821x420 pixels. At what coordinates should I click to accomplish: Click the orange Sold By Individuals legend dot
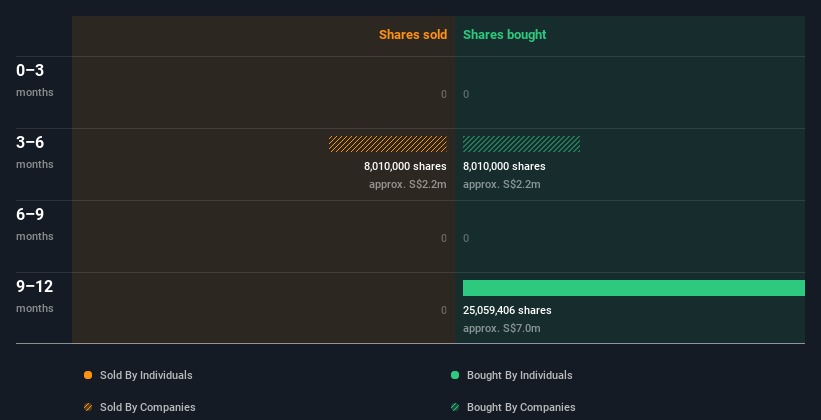[88, 375]
